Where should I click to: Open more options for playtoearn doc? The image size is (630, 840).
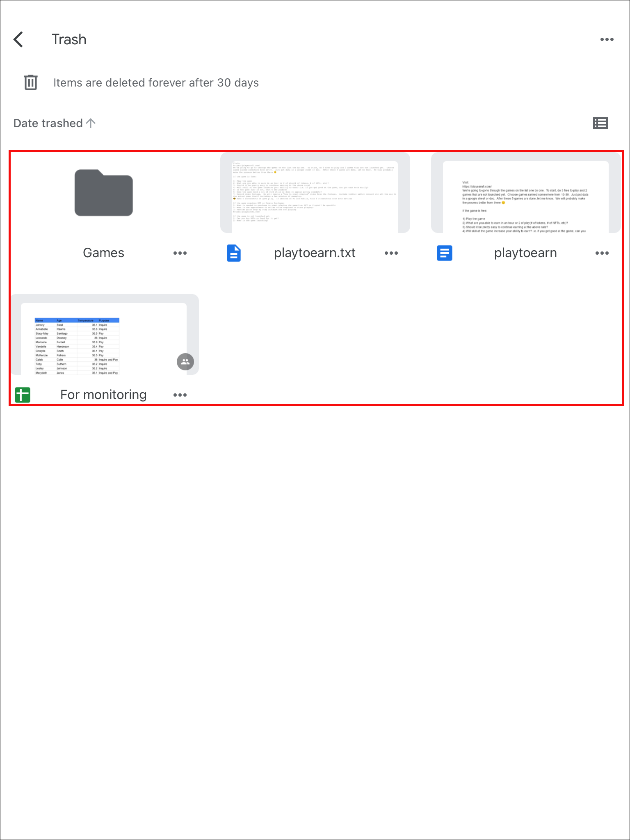[602, 253]
